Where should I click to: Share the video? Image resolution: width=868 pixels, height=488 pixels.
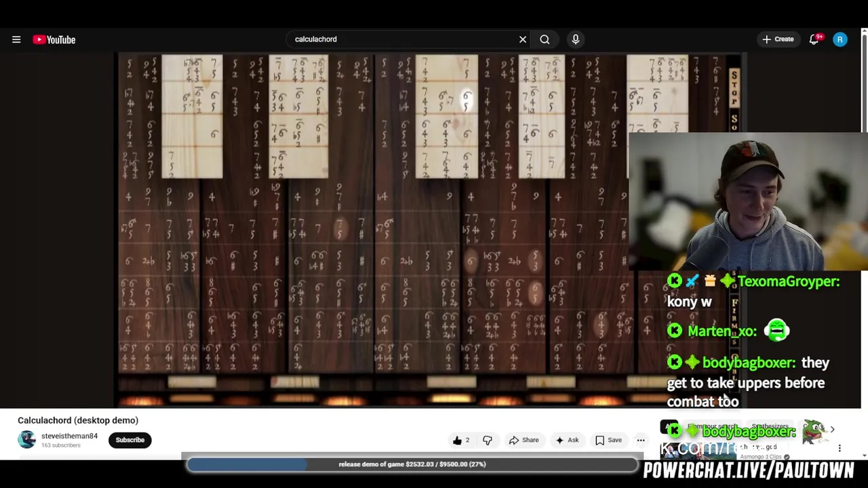(524, 440)
